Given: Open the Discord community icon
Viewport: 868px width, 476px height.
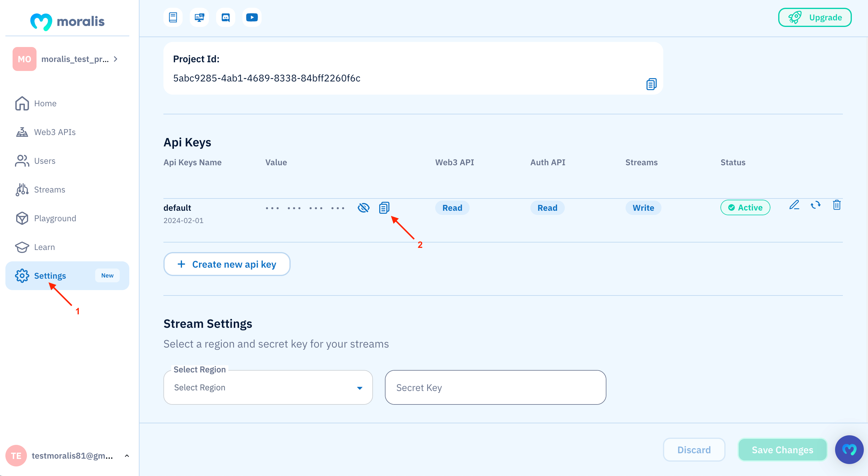Looking at the screenshot, I should [x=225, y=17].
